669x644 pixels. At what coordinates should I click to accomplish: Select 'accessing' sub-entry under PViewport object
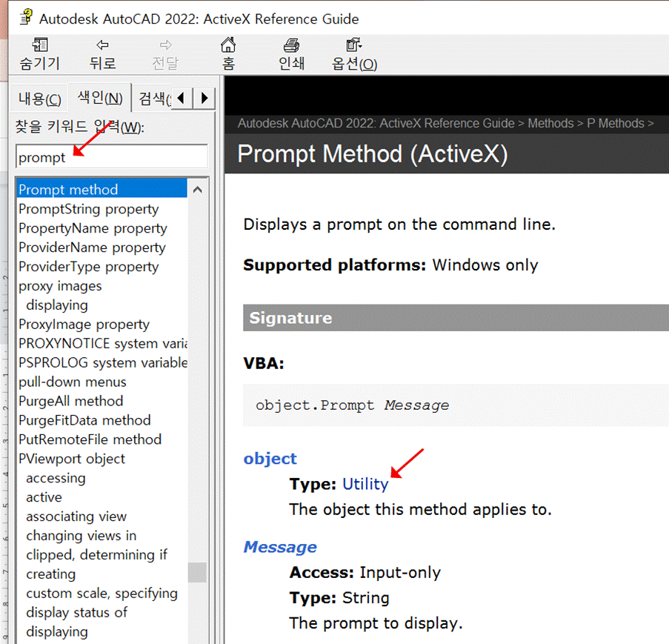(x=56, y=477)
